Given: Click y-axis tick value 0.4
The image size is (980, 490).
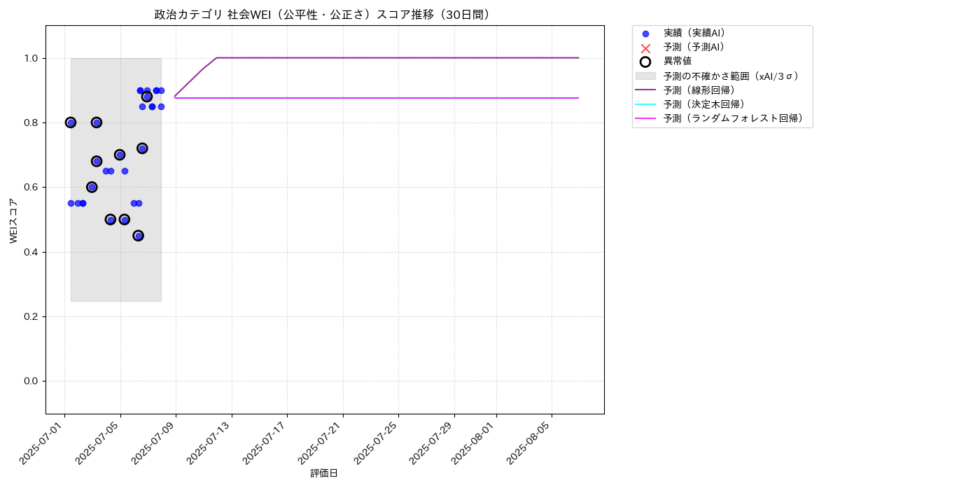Looking at the screenshot, I should point(31,252).
